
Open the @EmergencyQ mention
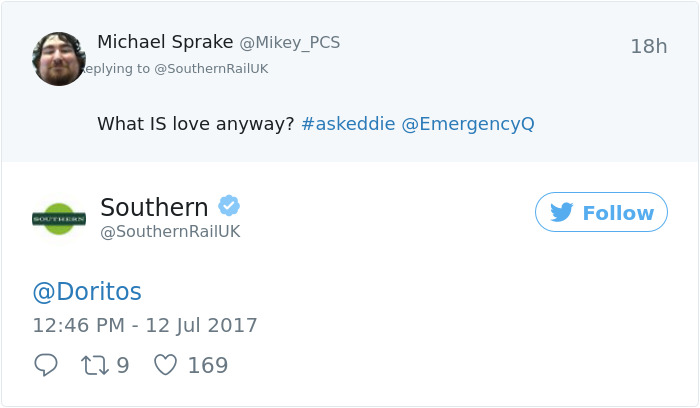tap(468, 124)
